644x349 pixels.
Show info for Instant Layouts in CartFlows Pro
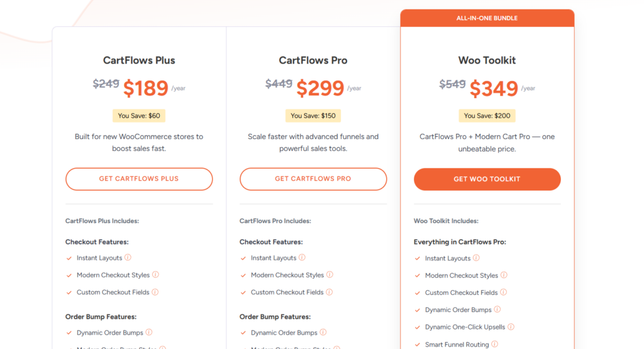click(302, 258)
